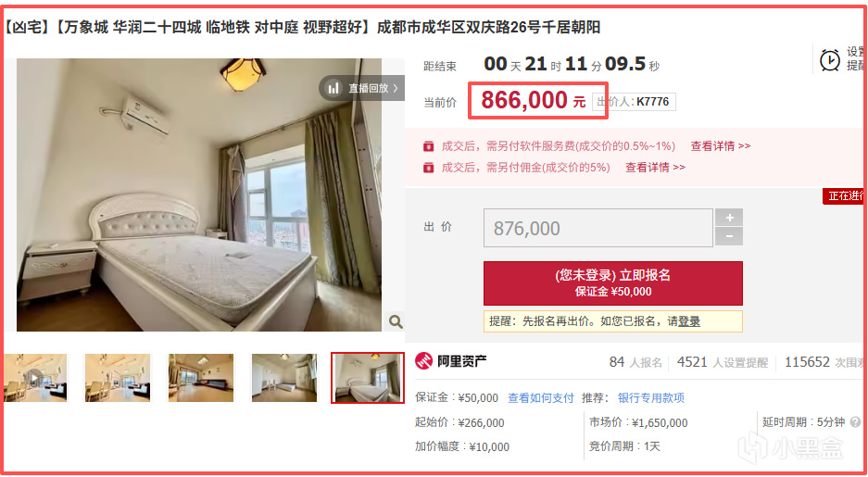Increase bid with the plus button

click(x=729, y=218)
